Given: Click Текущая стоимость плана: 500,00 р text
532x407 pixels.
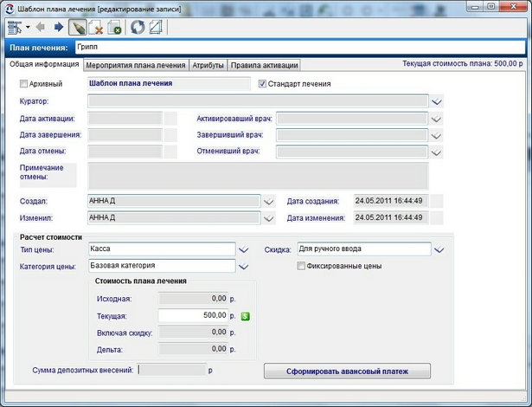Looking at the screenshot, I should (x=463, y=64).
